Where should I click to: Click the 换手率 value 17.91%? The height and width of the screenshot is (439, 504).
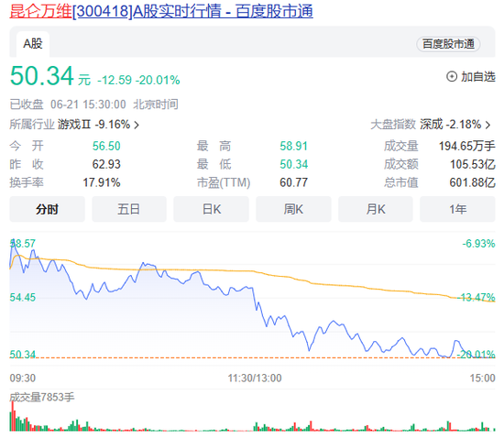tap(102, 182)
